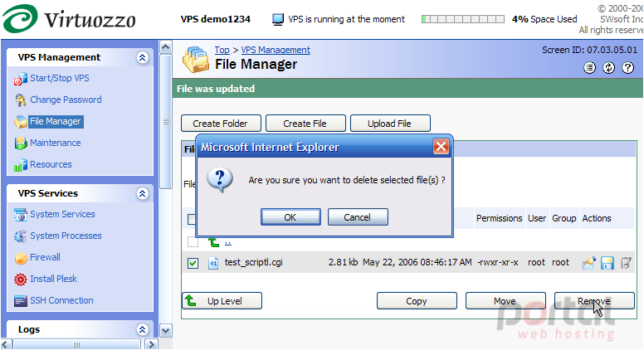This screenshot has height=350, width=644.
Task: Click the SSH Connection icon
Action: click(21, 301)
